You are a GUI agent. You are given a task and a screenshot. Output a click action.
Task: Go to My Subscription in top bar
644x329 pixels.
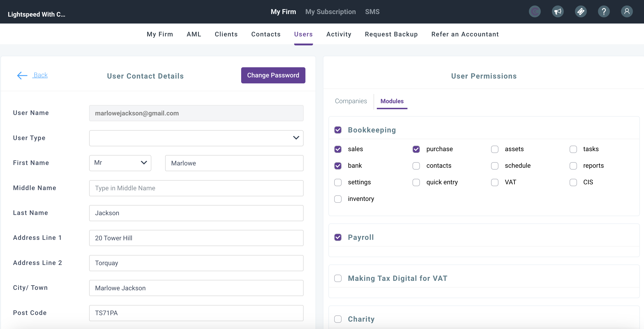click(x=330, y=12)
